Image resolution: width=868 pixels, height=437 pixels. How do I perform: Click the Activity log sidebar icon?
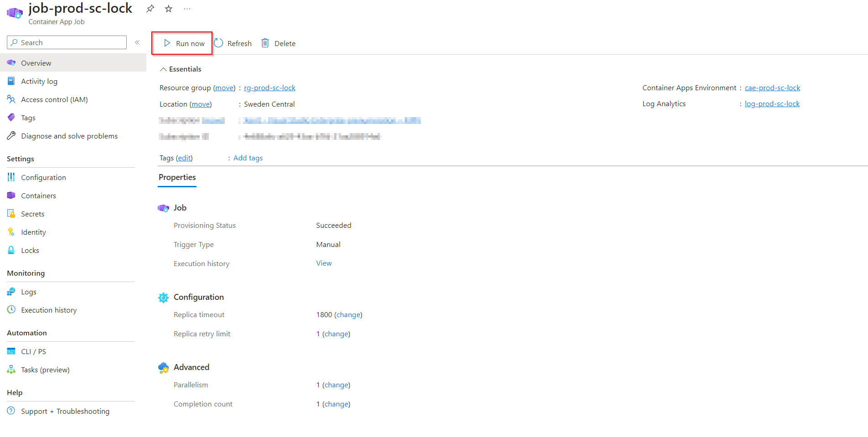[11, 81]
